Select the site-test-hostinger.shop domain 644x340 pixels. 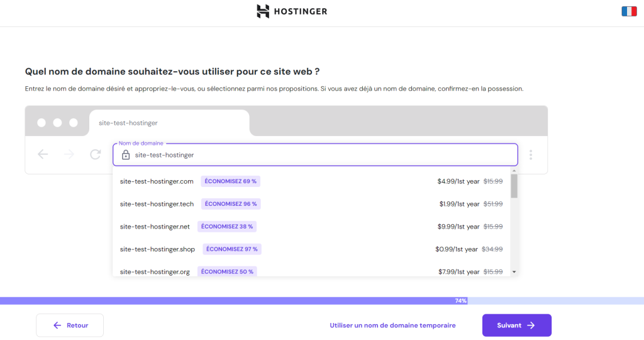157,249
